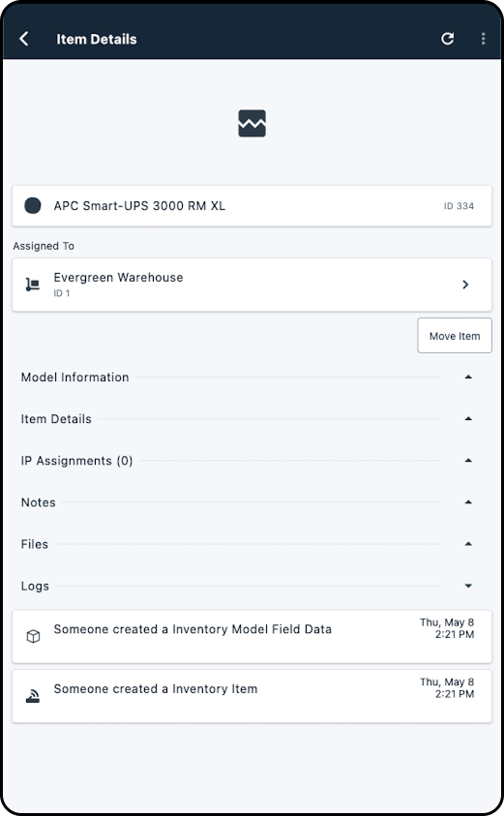Viewport: 504px width, 816px height.
Task: Expand the IP Assignments (0) section
Action: pyautogui.click(x=468, y=461)
